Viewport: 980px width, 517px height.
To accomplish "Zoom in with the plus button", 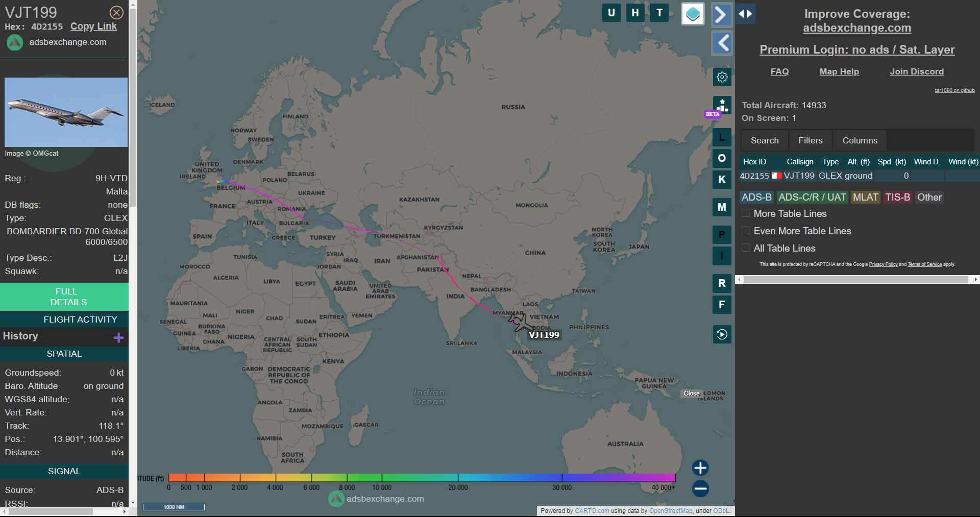I will coord(700,468).
